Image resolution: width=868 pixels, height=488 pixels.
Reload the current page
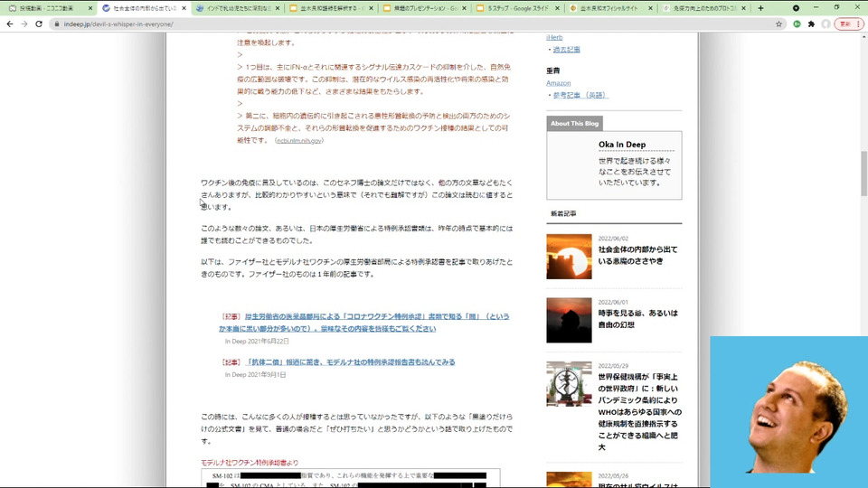click(39, 23)
